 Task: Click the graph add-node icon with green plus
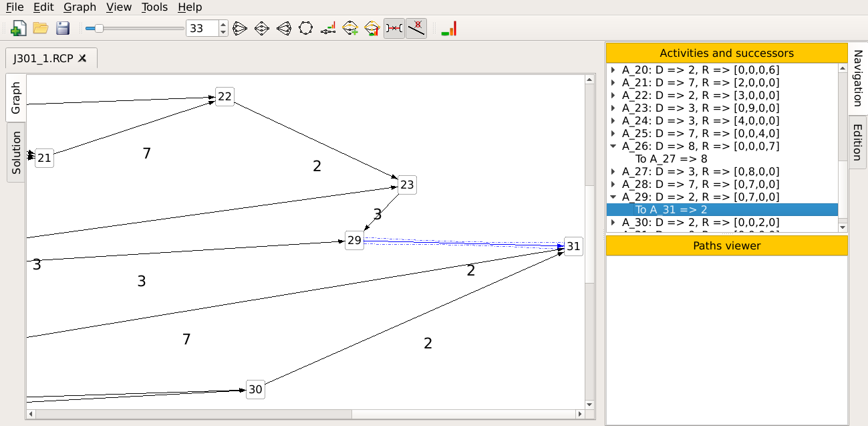tap(350, 28)
